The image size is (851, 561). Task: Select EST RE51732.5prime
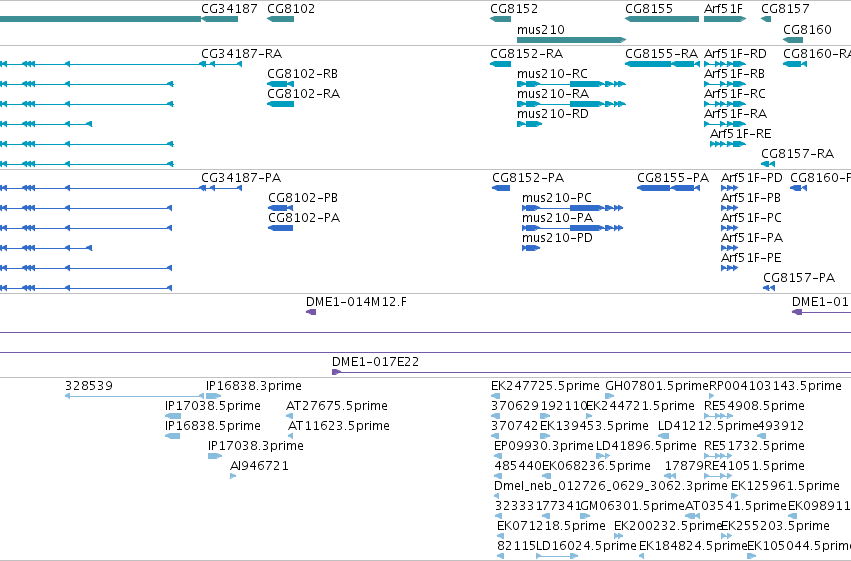click(754, 447)
